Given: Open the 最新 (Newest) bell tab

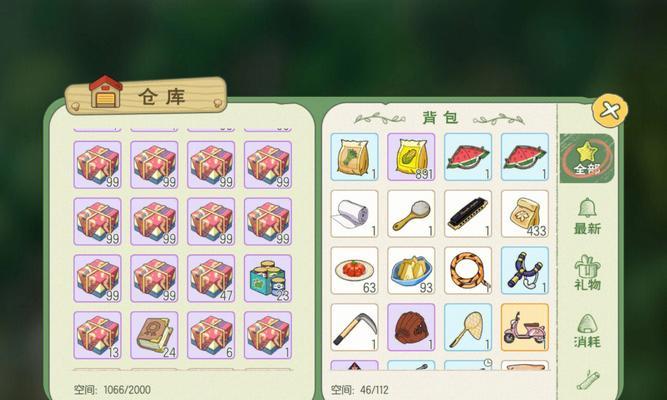Looking at the screenshot, I should pyautogui.click(x=587, y=216).
